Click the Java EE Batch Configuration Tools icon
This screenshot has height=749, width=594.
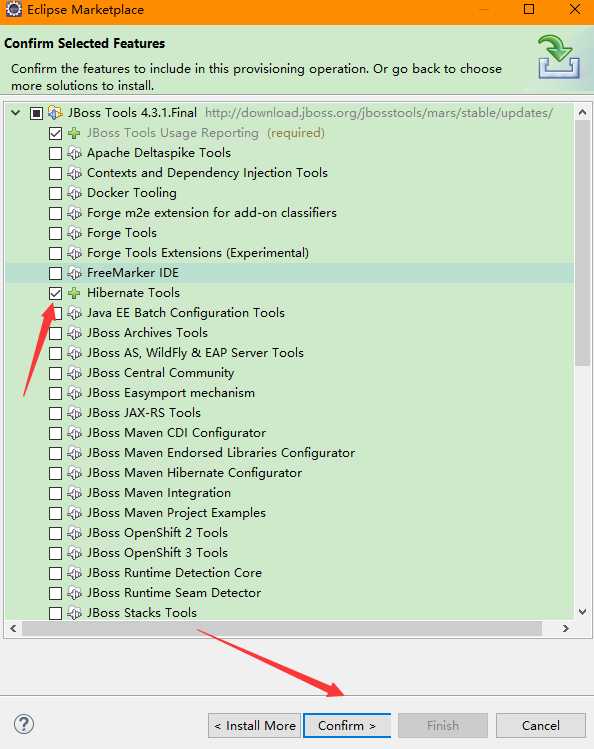pyautogui.click(x=74, y=313)
